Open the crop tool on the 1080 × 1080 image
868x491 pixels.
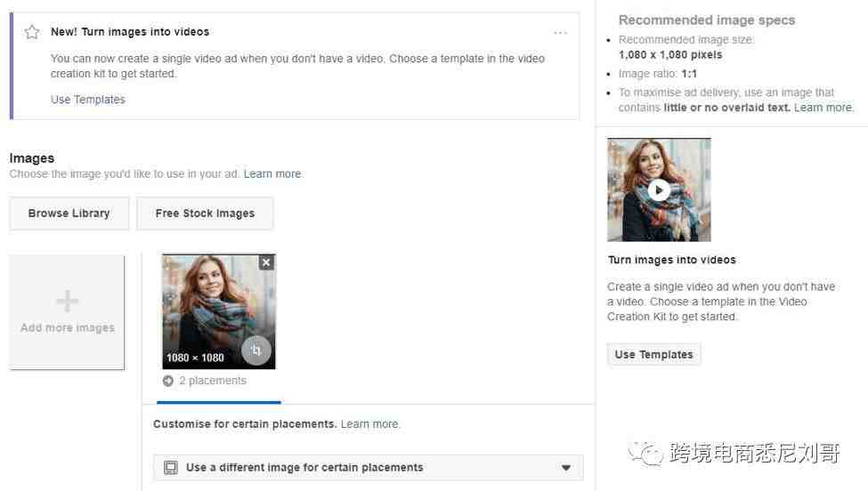[256, 350]
